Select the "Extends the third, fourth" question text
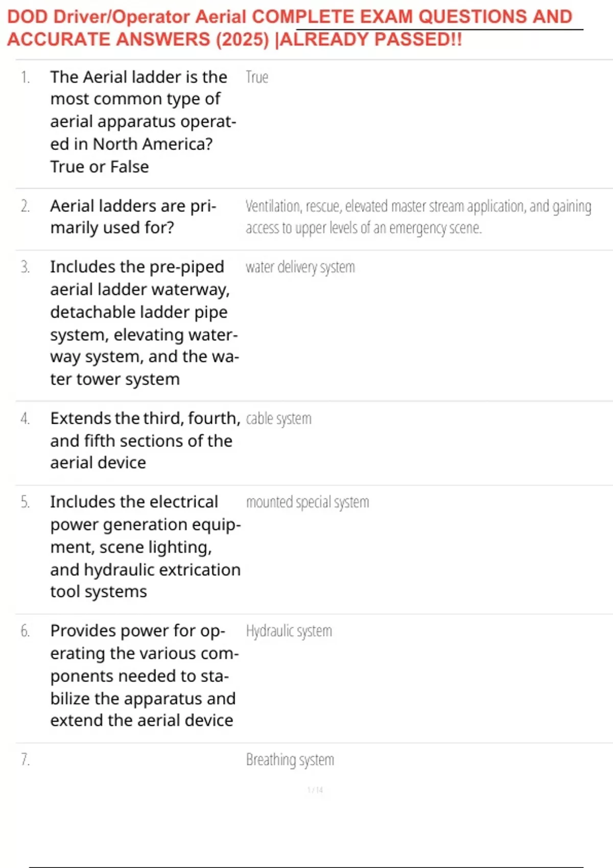Image resolution: width=613 pixels, height=868 pixels. 145,440
